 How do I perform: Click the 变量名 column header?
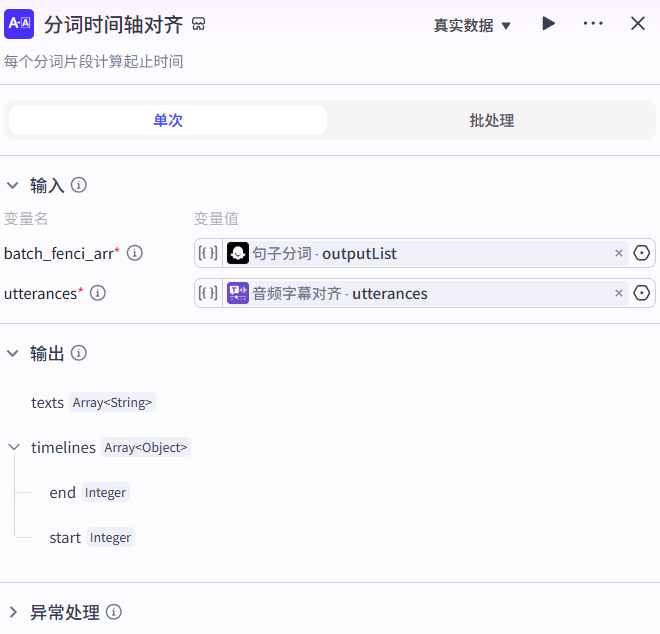coord(26,218)
